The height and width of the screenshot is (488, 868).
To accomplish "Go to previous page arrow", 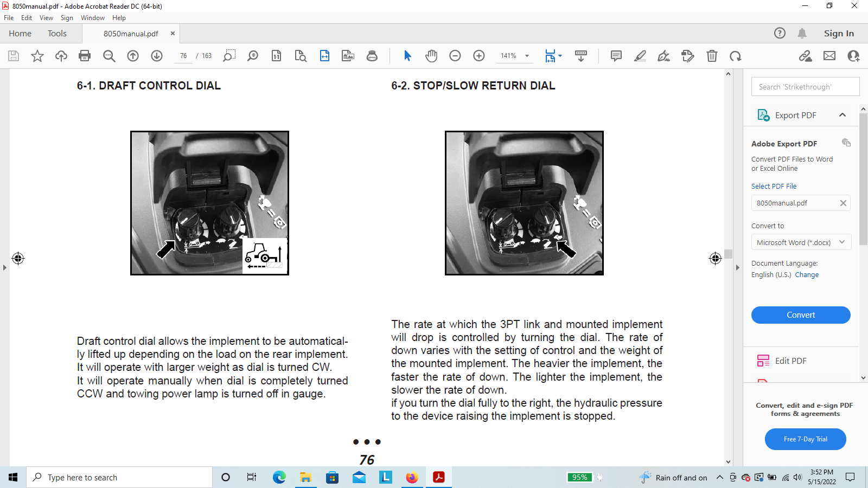I will (133, 56).
